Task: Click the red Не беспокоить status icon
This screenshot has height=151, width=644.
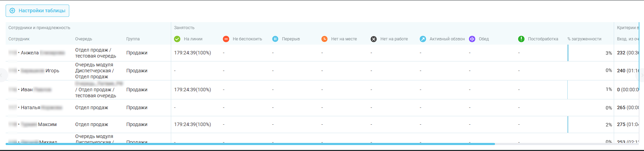Action: (226, 39)
